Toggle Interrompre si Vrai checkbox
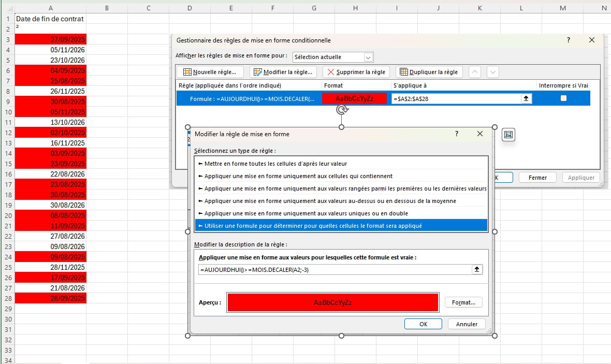 click(x=563, y=98)
